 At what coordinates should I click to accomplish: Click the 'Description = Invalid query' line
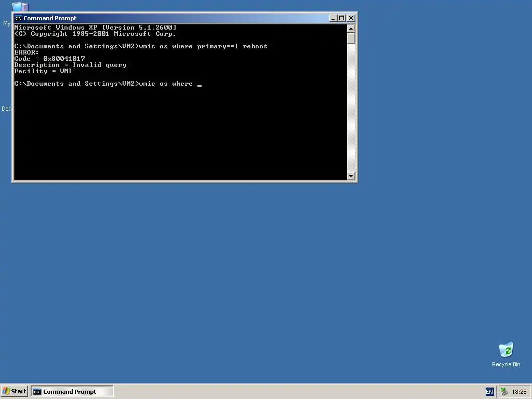(x=70, y=65)
